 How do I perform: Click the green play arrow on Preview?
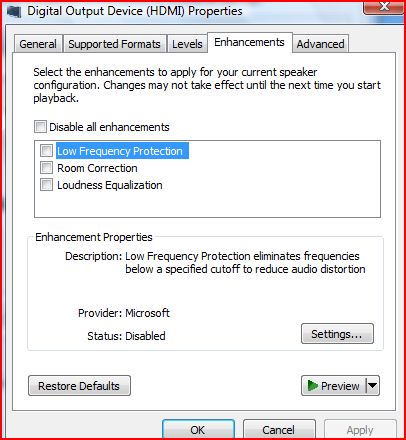tap(313, 386)
